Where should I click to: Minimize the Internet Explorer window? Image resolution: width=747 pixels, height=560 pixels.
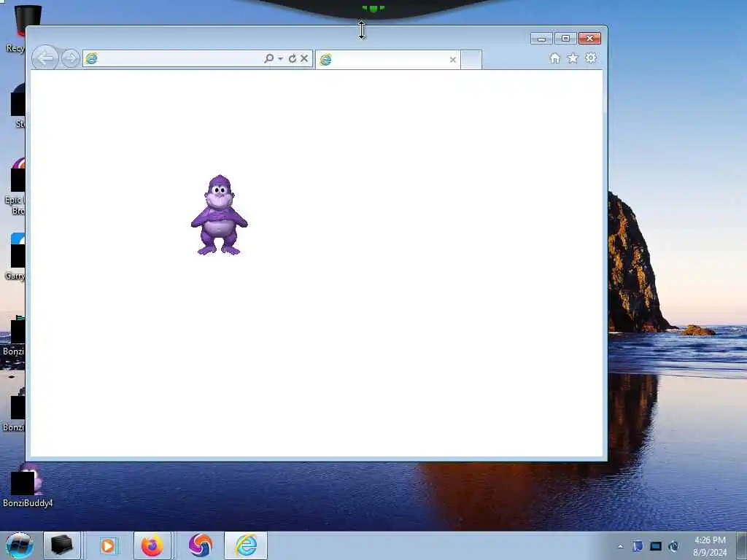(x=541, y=39)
